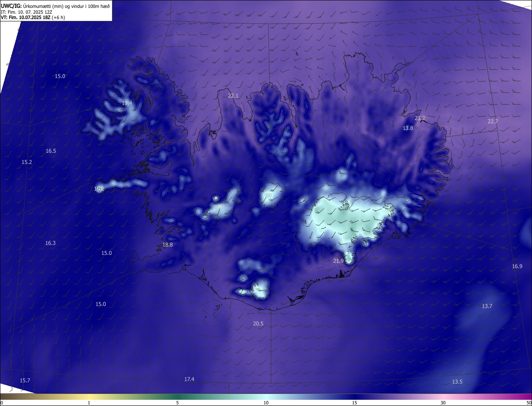Screen dimensions: 532x406
Task: Click the 30 tick on the color scale
Action: (443, 403)
